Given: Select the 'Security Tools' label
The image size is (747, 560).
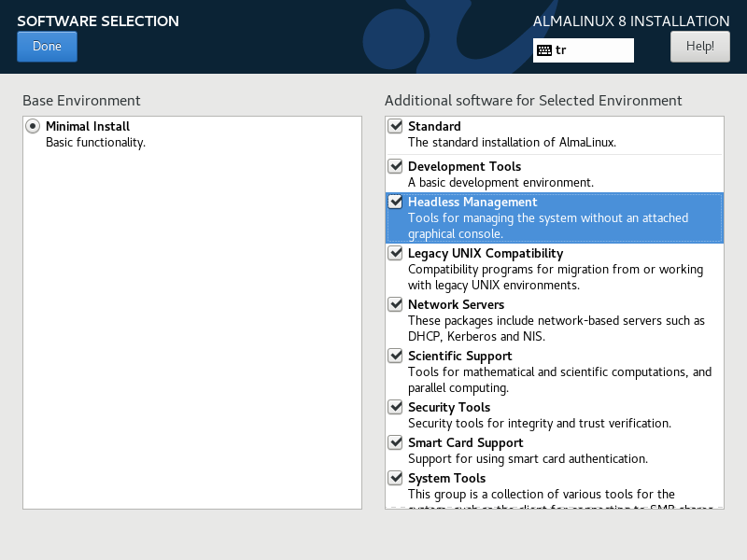Looking at the screenshot, I should [x=449, y=407].
